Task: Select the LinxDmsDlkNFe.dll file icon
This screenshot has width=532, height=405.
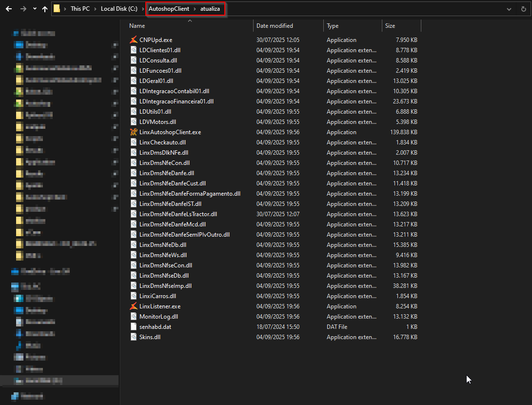Action: coord(134,152)
